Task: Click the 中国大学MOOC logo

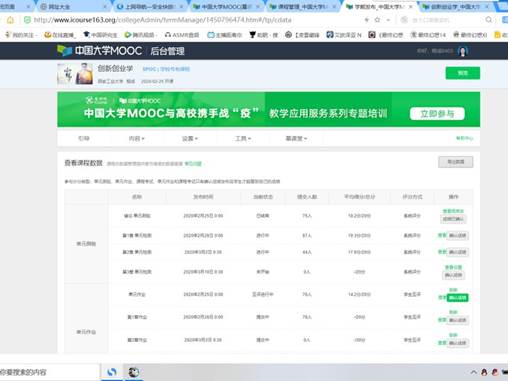Action: pyautogui.click(x=100, y=51)
